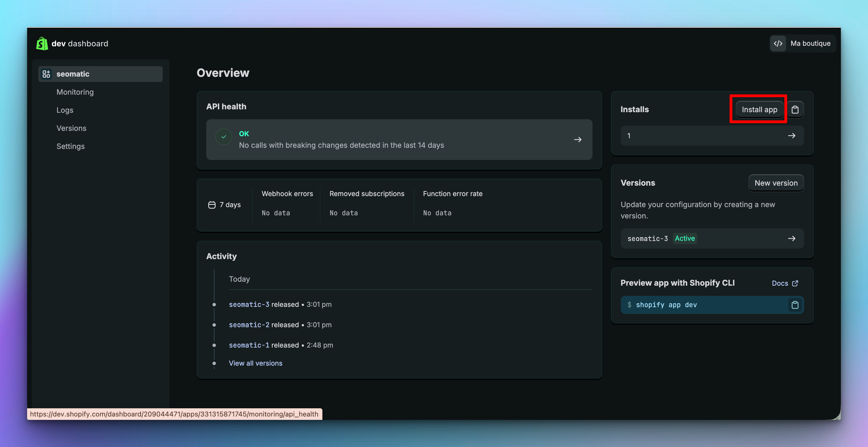Copy install link via clipboard icon
868x447 pixels.
(x=795, y=109)
